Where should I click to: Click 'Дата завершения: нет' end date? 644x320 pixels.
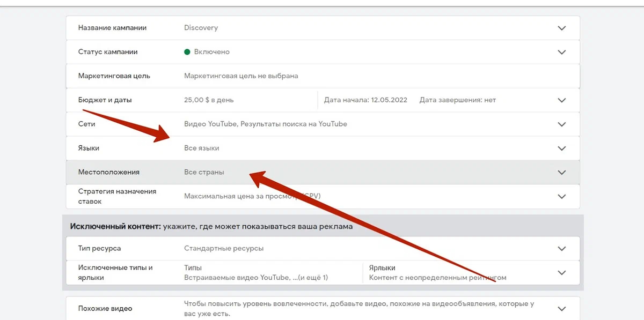point(457,100)
